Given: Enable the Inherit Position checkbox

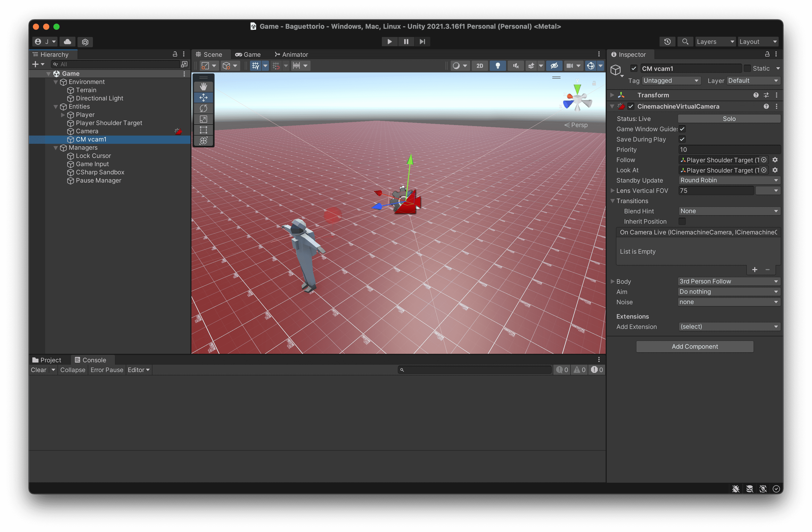Looking at the screenshot, I should pos(682,222).
